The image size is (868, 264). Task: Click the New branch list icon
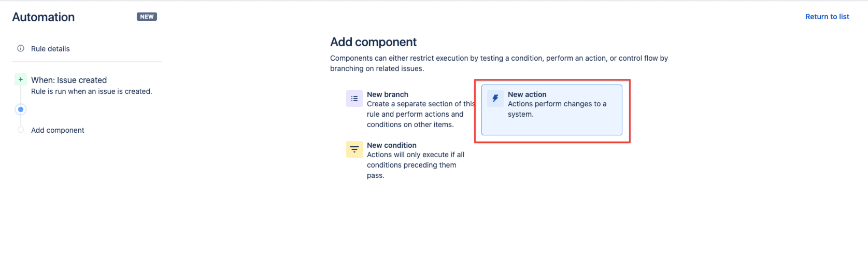(354, 99)
